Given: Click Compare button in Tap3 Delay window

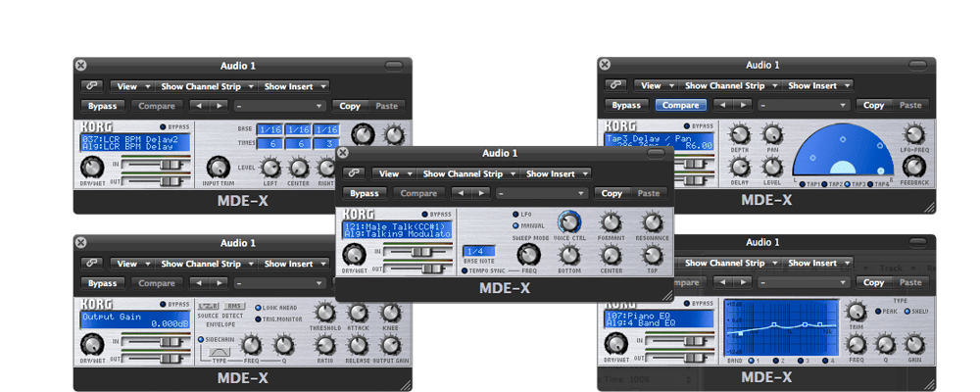Looking at the screenshot, I should (681, 105).
